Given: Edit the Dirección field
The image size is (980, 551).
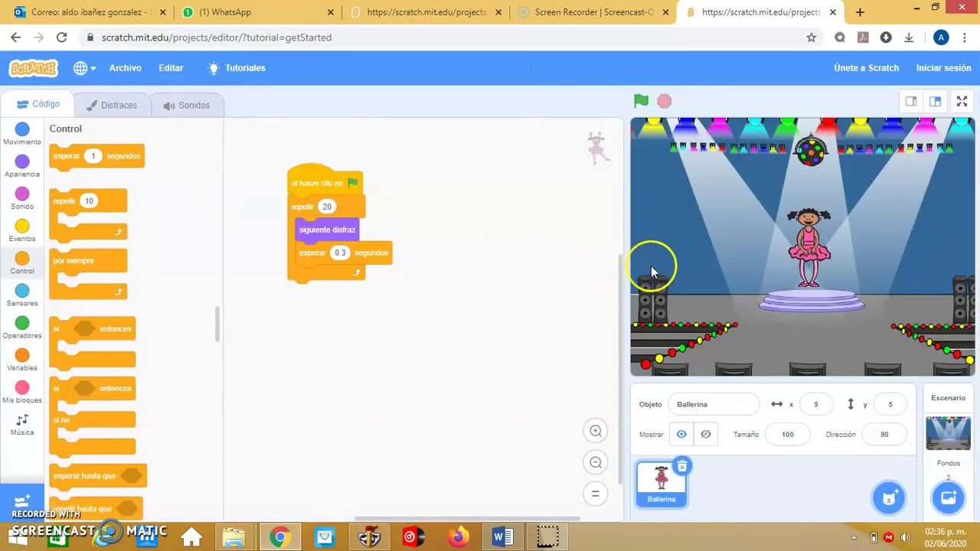Looking at the screenshot, I should [884, 434].
